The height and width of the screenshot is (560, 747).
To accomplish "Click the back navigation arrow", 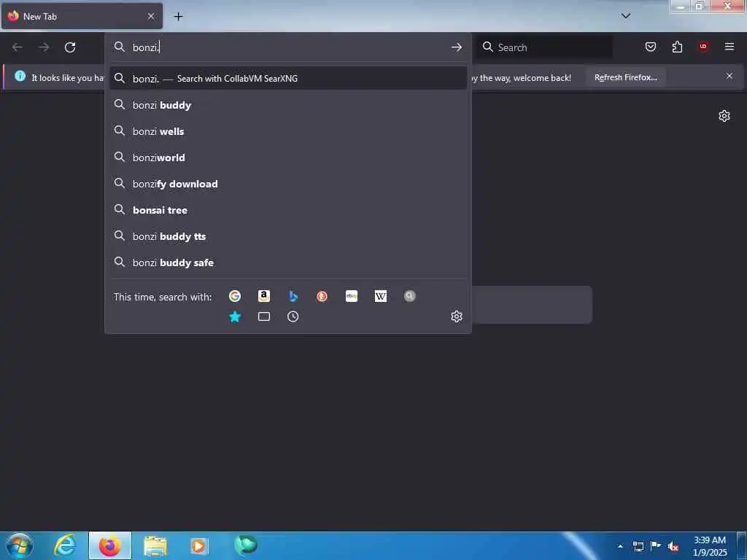I will (18, 47).
